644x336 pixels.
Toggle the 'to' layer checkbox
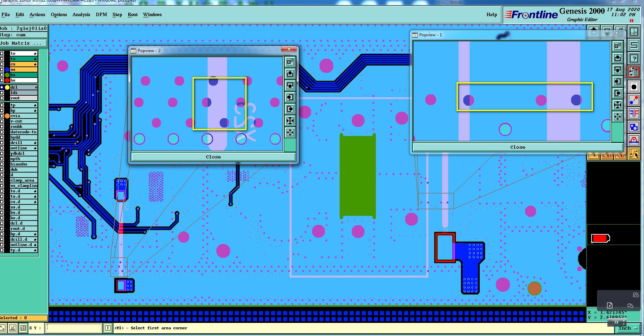(x=2, y=53)
